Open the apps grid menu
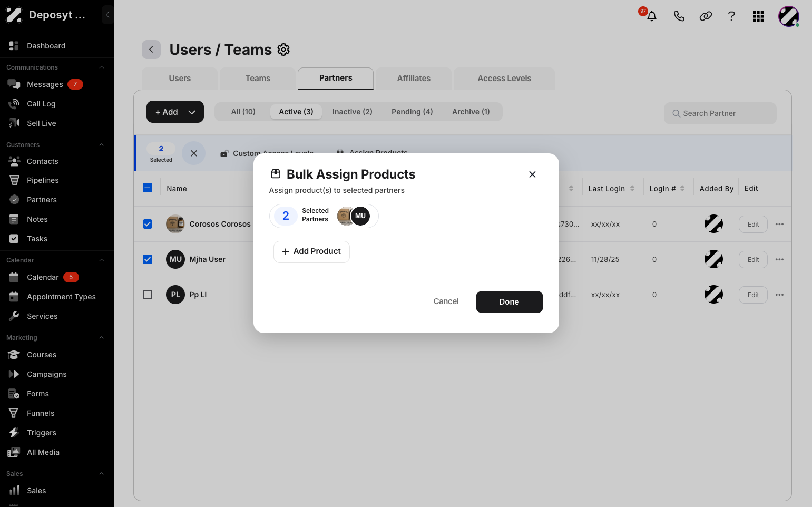The height and width of the screenshot is (507, 812). pyautogui.click(x=758, y=16)
